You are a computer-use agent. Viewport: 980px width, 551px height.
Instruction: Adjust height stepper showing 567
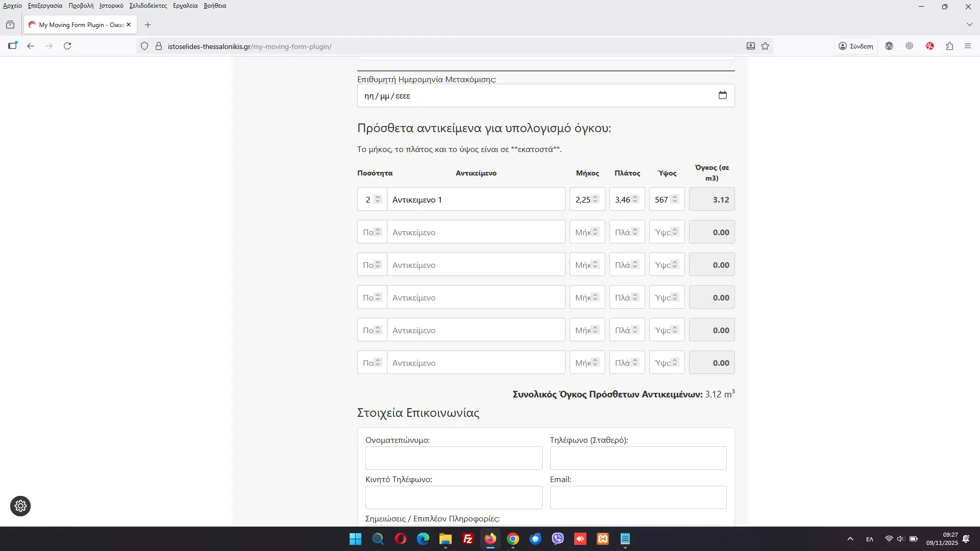point(675,199)
